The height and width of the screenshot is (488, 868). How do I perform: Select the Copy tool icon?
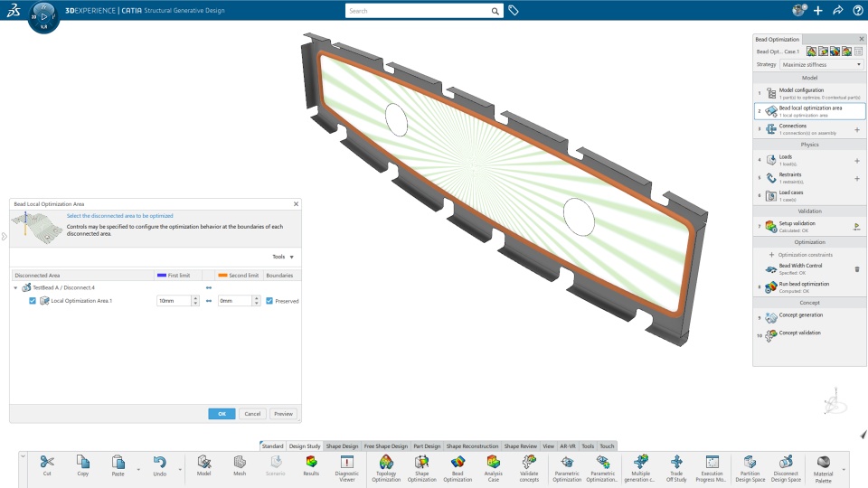click(82, 465)
